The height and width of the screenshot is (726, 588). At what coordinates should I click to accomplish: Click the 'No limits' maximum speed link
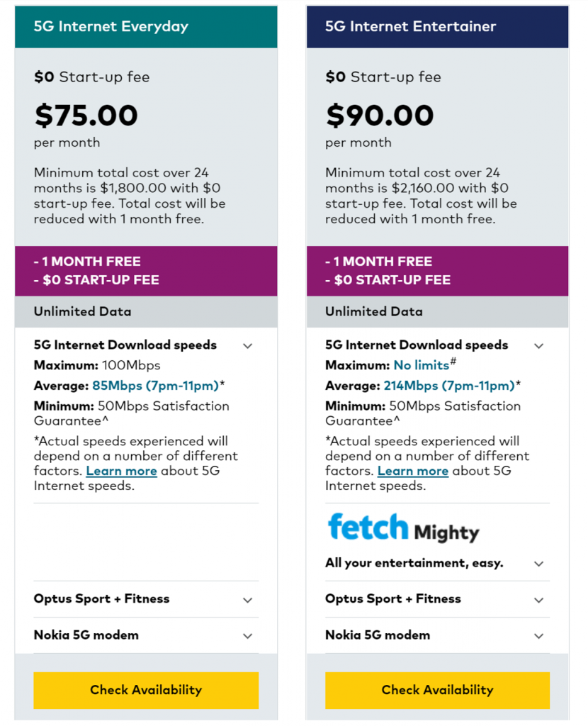[x=422, y=365]
